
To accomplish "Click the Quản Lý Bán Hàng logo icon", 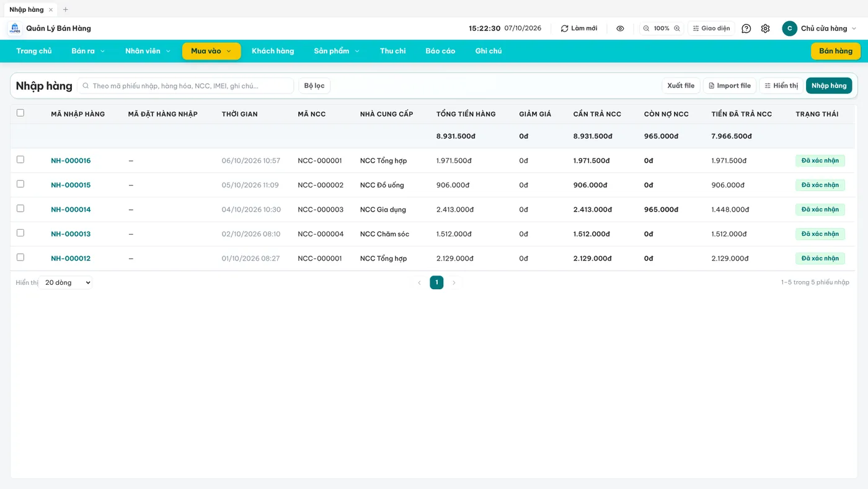I will 15,29.
